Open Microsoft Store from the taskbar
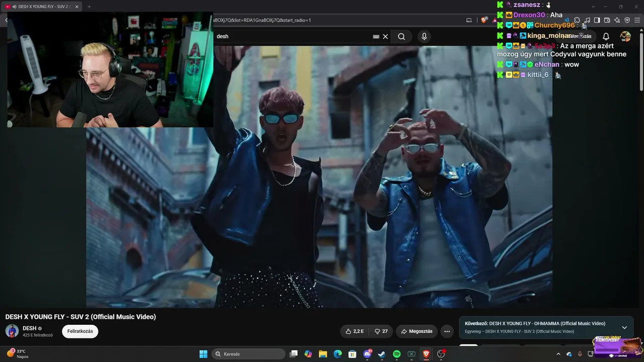This screenshot has height=362, width=644. point(352,354)
